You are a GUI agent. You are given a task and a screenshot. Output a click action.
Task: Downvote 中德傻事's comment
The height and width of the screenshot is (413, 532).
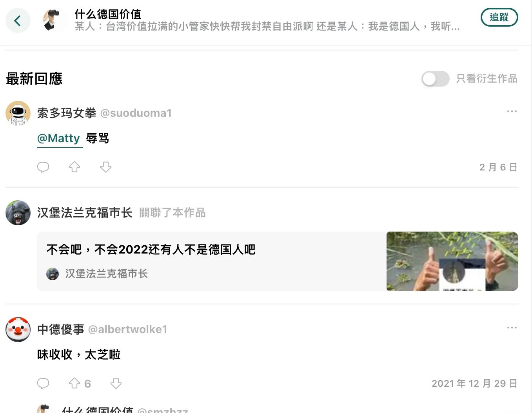pos(116,383)
